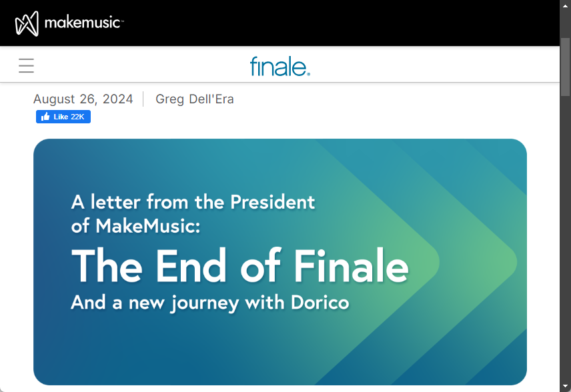Click the makemusic wordmark text
The width and height of the screenshot is (571, 392).
coord(83,22)
